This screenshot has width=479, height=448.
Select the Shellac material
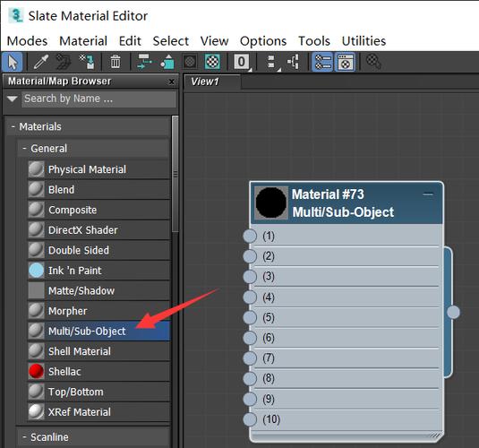(x=99, y=372)
